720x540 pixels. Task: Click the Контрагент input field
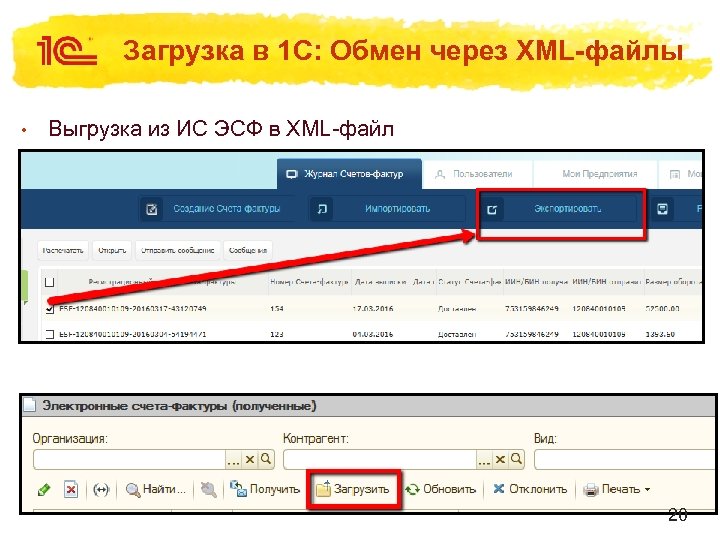click(x=380, y=459)
